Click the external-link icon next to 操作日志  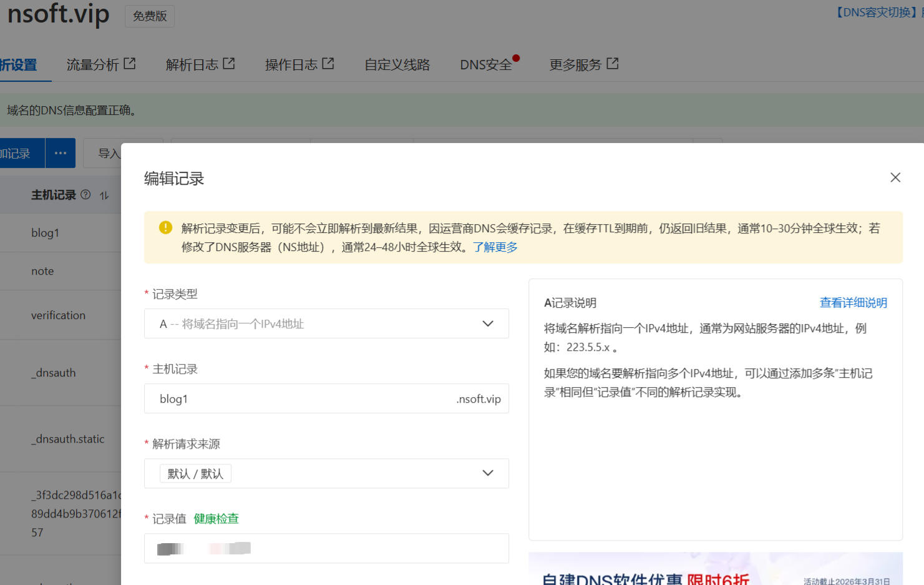pos(328,64)
